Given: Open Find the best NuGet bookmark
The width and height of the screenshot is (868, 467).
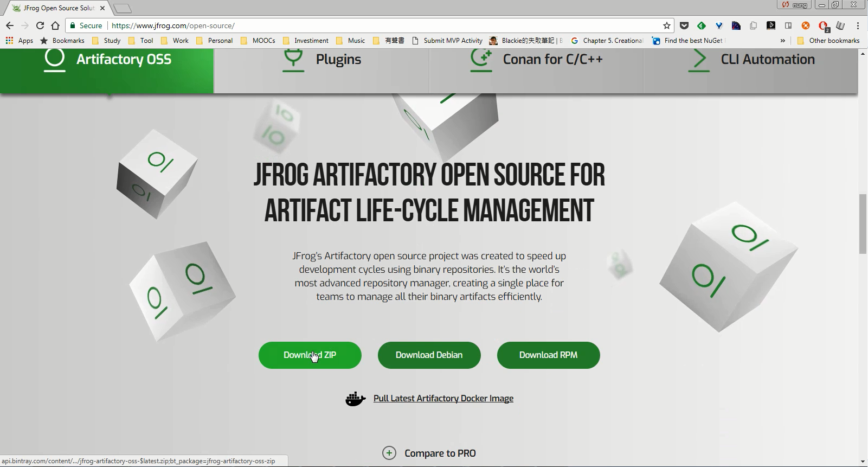Looking at the screenshot, I should point(687,41).
